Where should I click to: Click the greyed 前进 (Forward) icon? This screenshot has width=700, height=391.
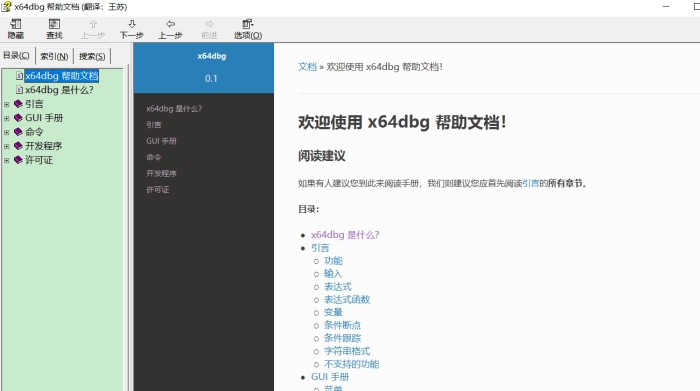tap(209, 24)
